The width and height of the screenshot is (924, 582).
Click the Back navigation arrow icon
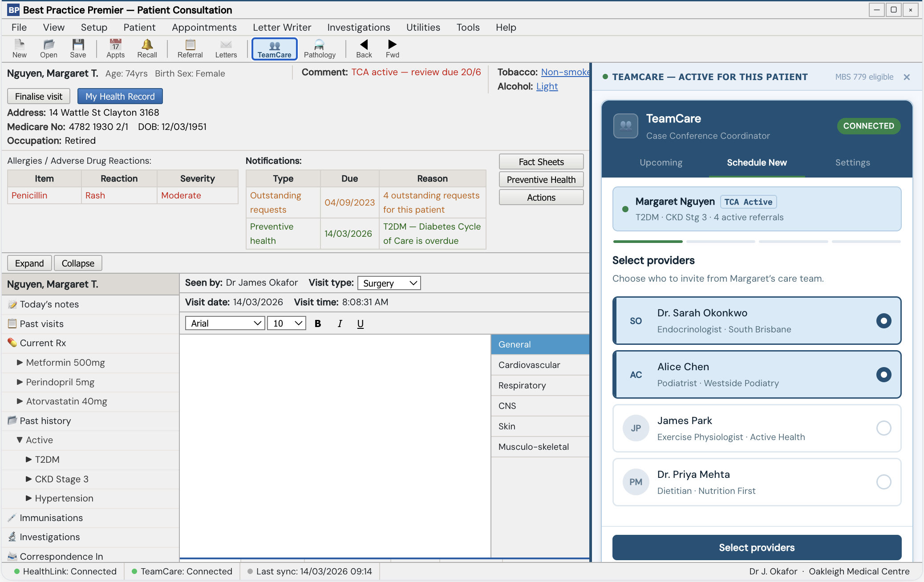364,48
